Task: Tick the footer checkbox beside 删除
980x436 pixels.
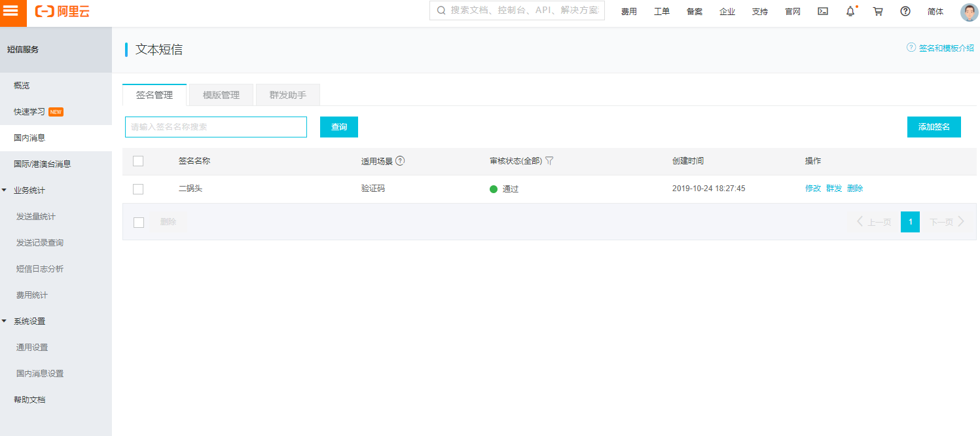Action: tap(139, 222)
